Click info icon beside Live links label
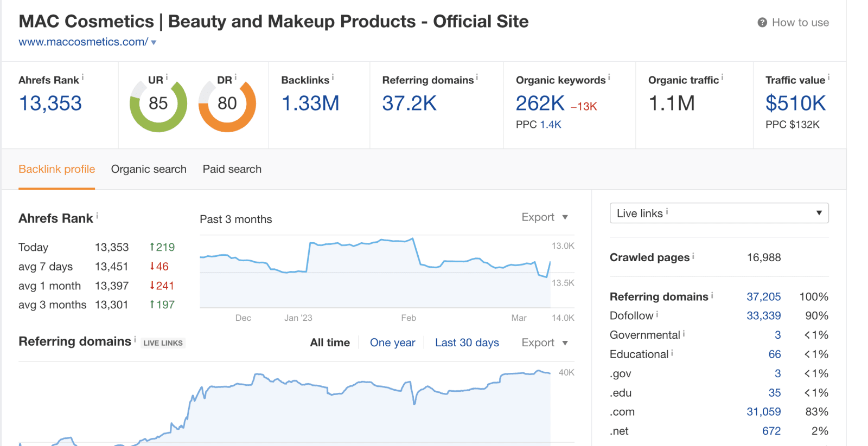This screenshot has height=446, width=868. [x=667, y=211]
